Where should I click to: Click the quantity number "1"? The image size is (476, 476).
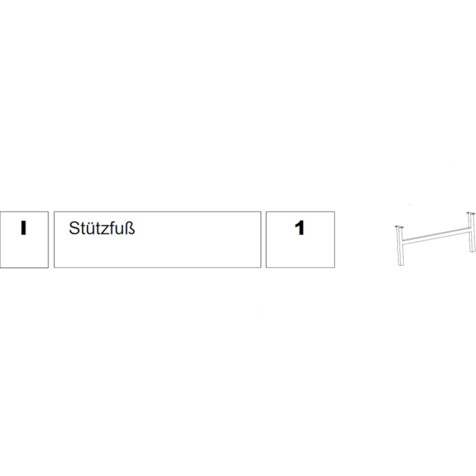pyautogui.click(x=299, y=228)
